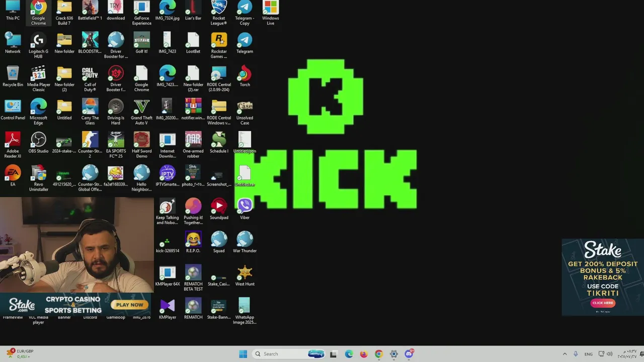Open WhatsApp Image 2025 file
644x362 pixels.
click(x=245, y=311)
